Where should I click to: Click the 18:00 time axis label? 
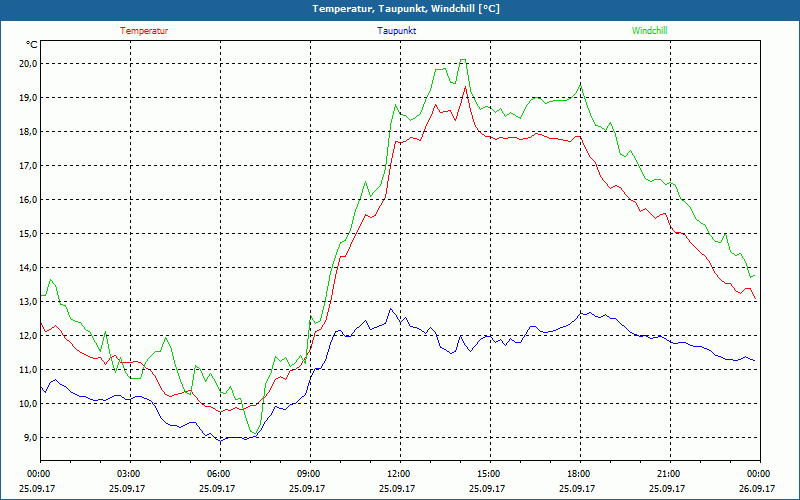coord(580,473)
